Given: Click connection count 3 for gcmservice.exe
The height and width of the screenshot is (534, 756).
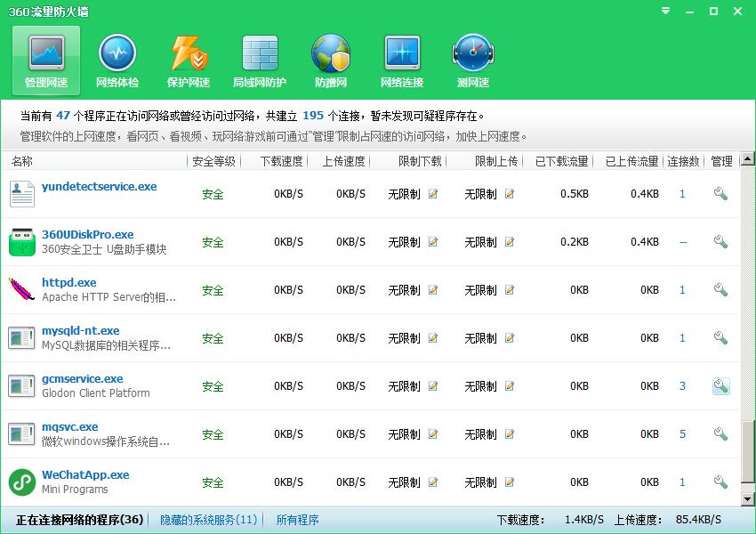Looking at the screenshot, I should (x=682, y=386).
